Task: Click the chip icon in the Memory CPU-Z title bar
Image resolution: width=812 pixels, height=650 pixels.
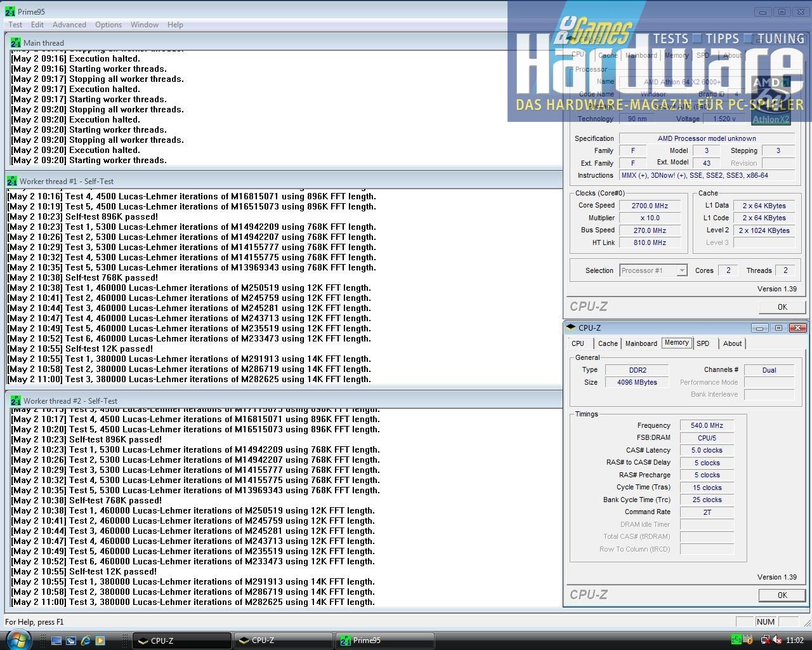Action: (x=571, y=328)
